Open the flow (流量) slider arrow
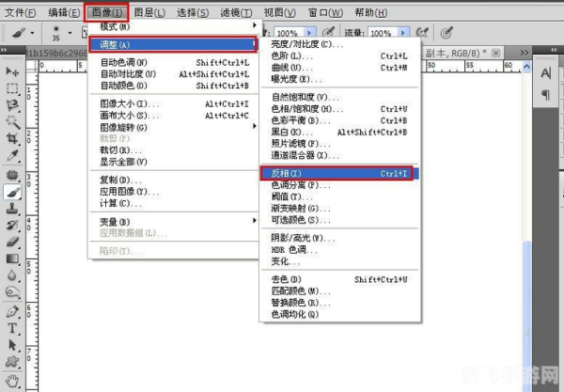 (403, 33)
